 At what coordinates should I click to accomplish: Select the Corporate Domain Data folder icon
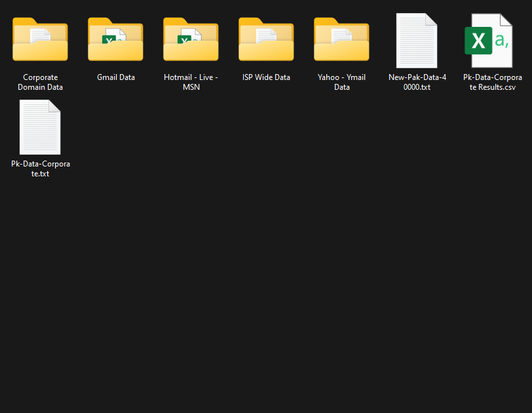click(40, 41)
